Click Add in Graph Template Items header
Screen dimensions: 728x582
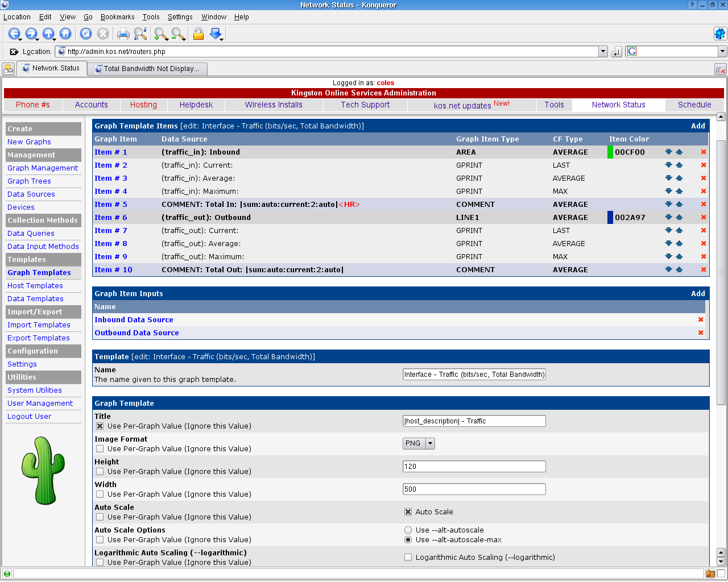[x=698, y=126]
